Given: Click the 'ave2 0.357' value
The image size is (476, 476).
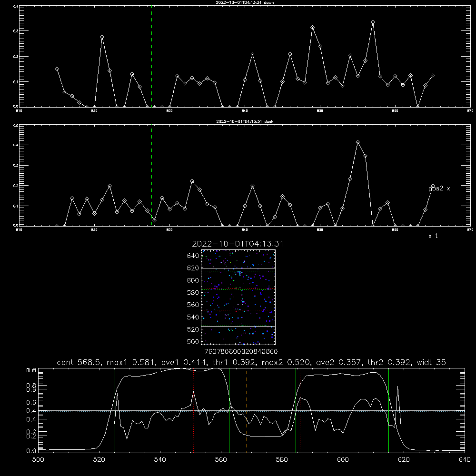Looking at the screenshot, I should (x=339, y=362).
